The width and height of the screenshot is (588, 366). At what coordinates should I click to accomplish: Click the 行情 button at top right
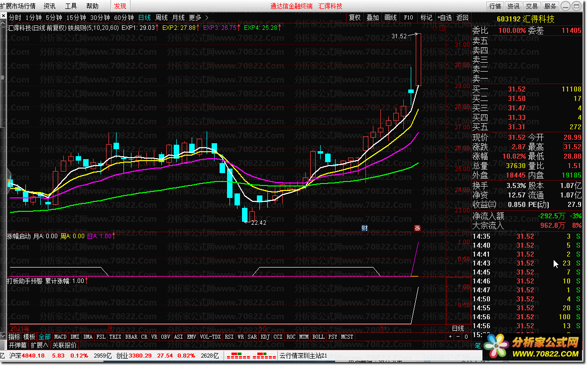point(495,6)
